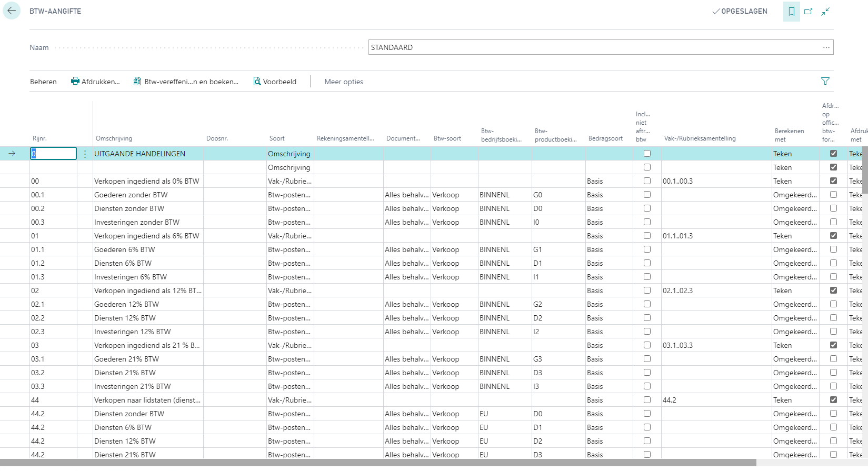Screen dimensions: 868x471
Task: Click product posting group G0 cell
Action: [x=558, y=195]
